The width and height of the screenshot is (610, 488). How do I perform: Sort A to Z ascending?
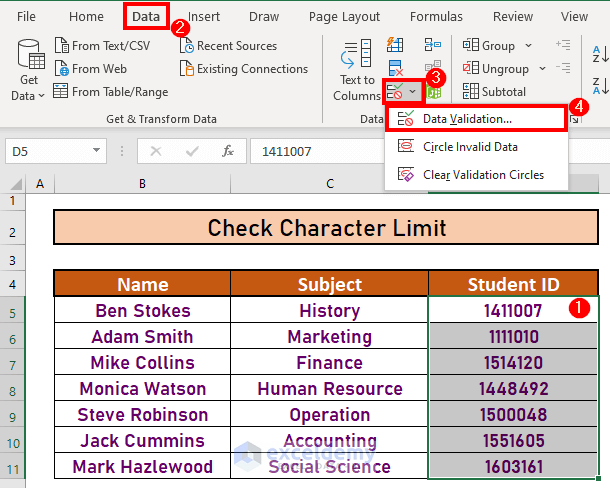point(600,54)
